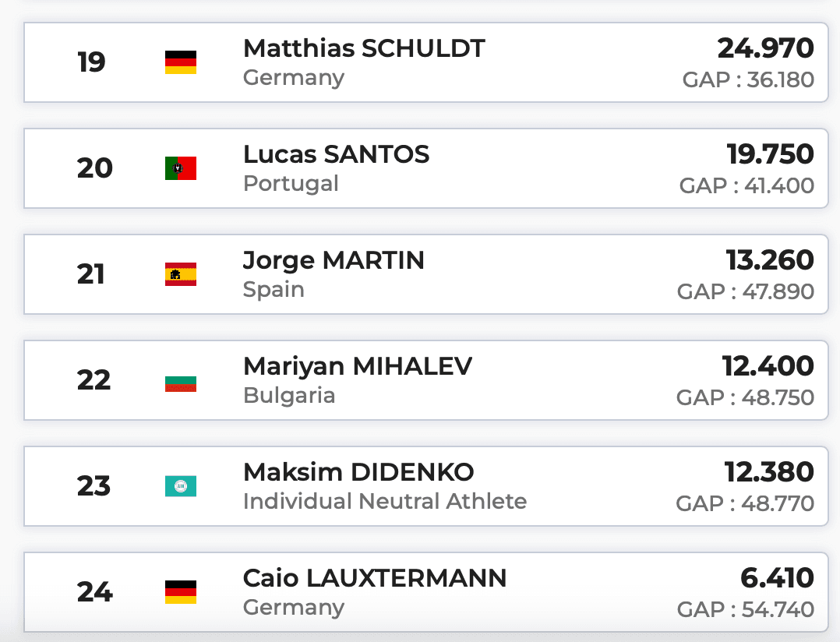The width and height of the screenshot is (840, 642).
Task: Select the GAP : 48.770 label
Action: [x=745, y=504]
